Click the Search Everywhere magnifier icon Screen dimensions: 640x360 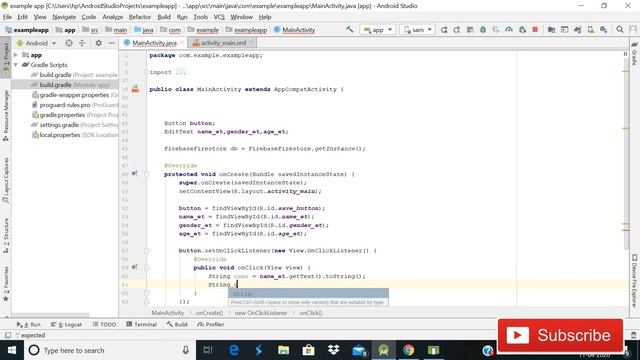[620, 29]
